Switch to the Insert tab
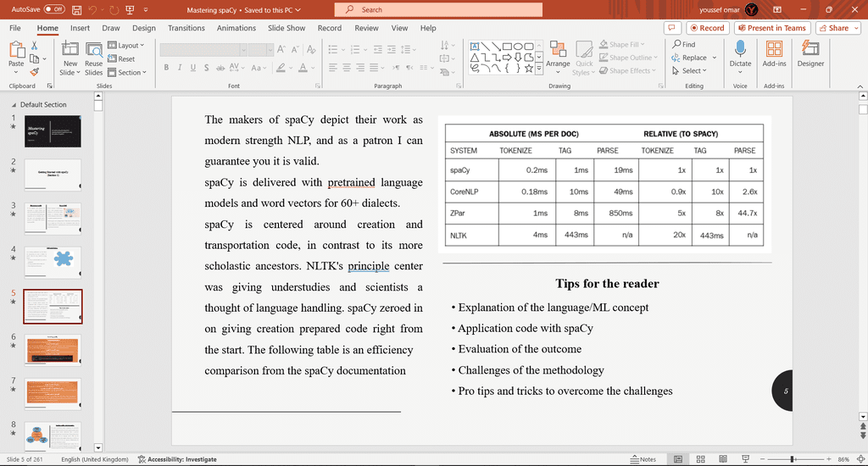 point(80,28)
